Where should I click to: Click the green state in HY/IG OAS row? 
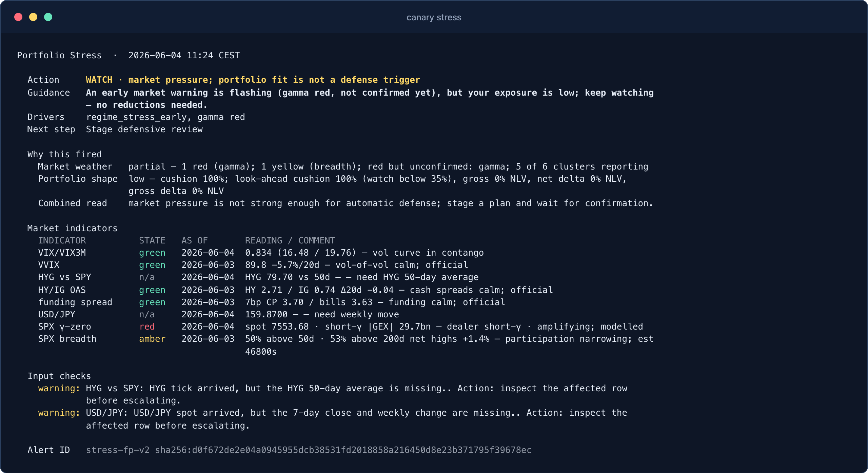tap(152, 290)
